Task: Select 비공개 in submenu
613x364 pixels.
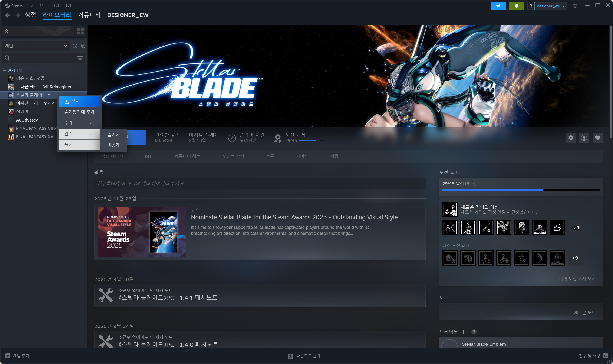Action: [113, 145]
